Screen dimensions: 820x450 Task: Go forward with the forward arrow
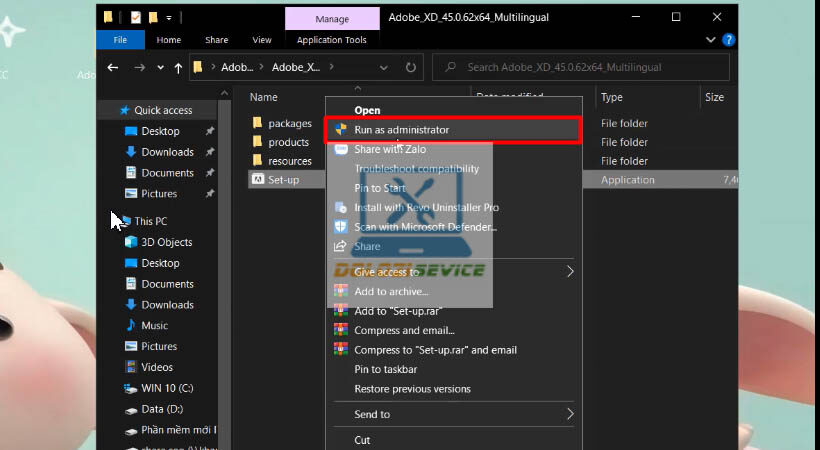pyautogui.click(x=139, y=68)
